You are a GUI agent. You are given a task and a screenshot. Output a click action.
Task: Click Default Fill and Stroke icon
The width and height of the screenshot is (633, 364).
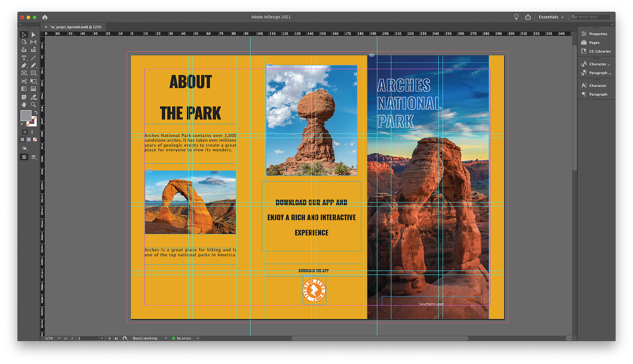22,124
